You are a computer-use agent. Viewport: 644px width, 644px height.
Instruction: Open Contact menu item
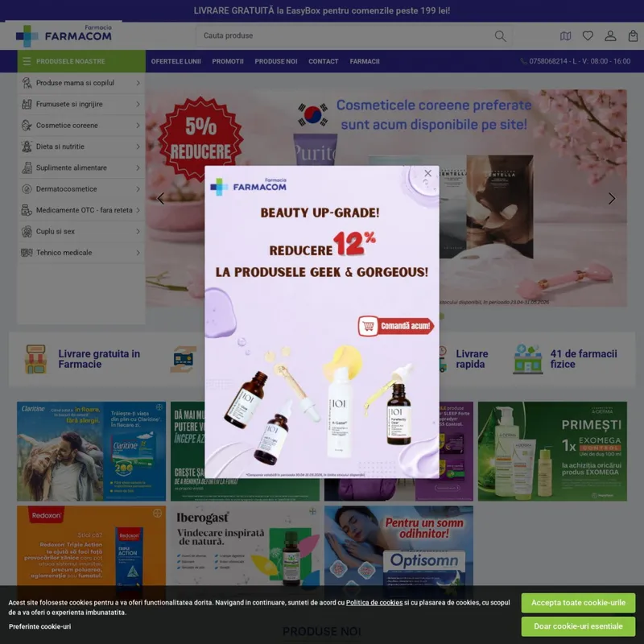pyautogui.click(x=324, y=61)
